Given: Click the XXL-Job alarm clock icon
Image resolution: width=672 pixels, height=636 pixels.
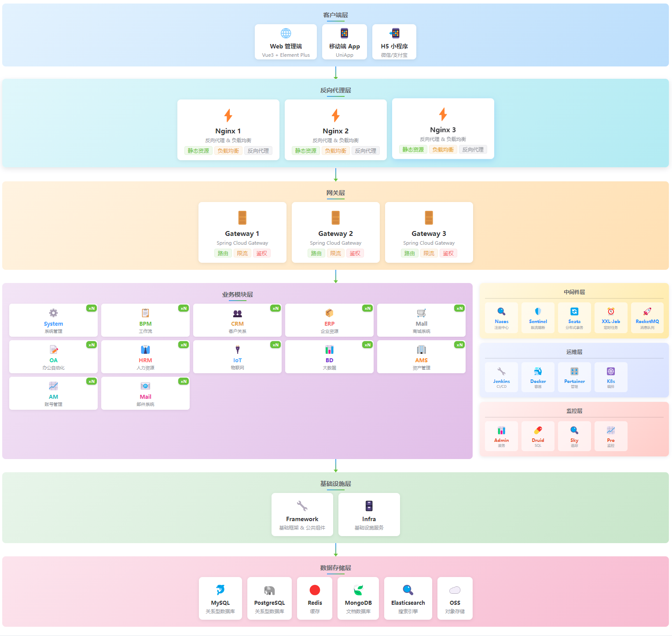Looking at the screenshot, I should [x=610, y=312].
